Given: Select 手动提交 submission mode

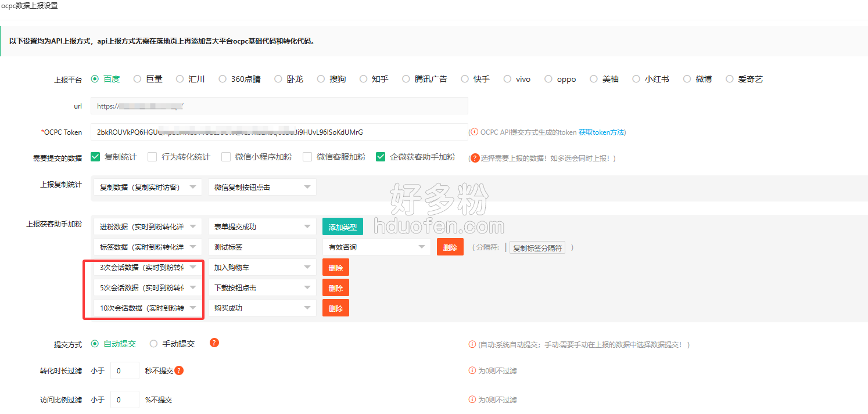Looking at the screenshot, I should point(154,344).
